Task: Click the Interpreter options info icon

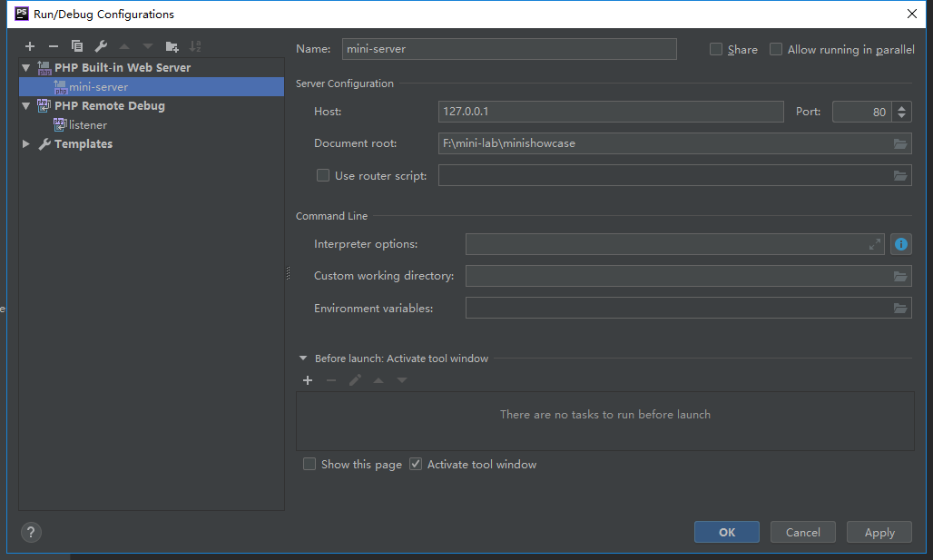Action: pos(900,244)
